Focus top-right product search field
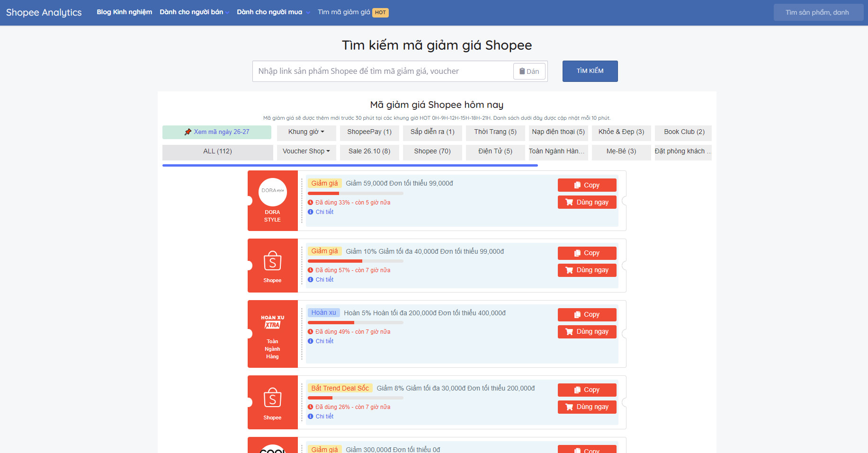The width and height of the screenshot is (868, 453). [818, 12]
